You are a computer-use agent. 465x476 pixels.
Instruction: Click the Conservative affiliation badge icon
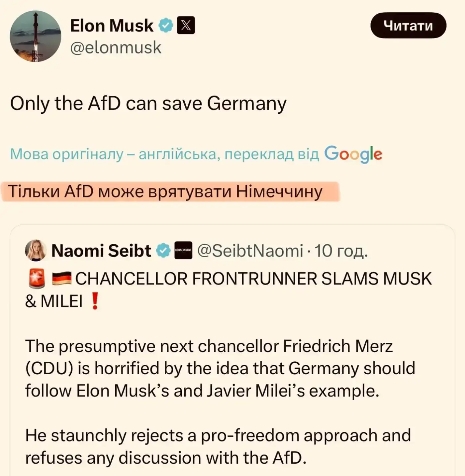tap(183, 250)
